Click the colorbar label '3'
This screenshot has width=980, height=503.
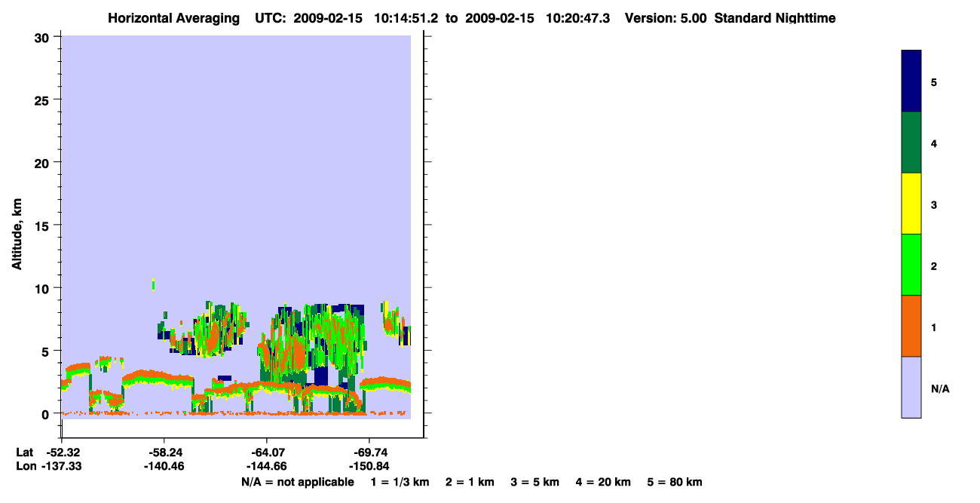tap(934, 205)
